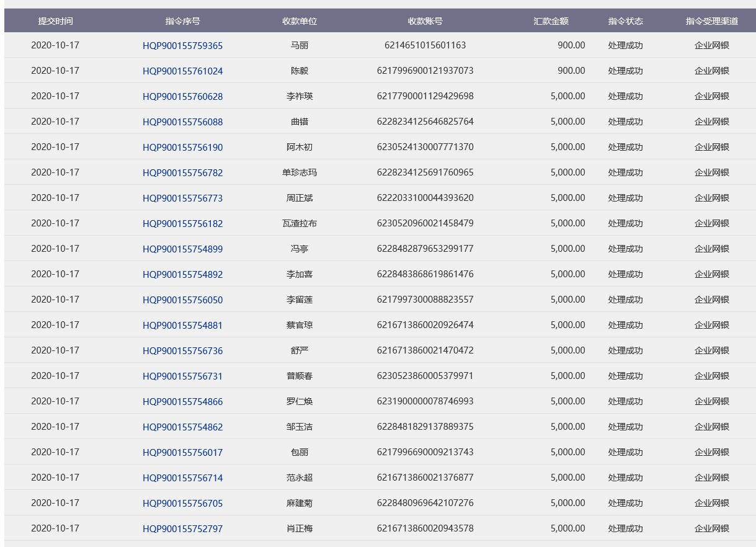View instruction HQP900155754881 details
The image size is (756, 547).
[x=182, y=326]
